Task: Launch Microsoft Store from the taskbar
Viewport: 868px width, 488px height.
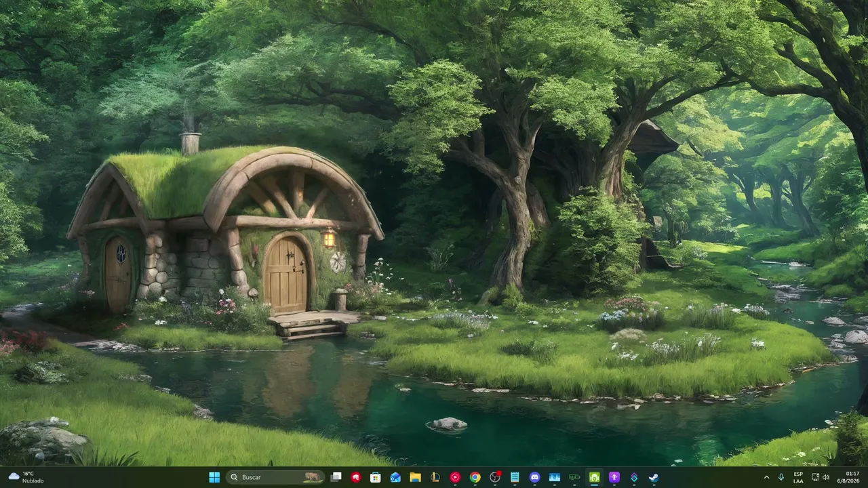Action: [375, 477]
